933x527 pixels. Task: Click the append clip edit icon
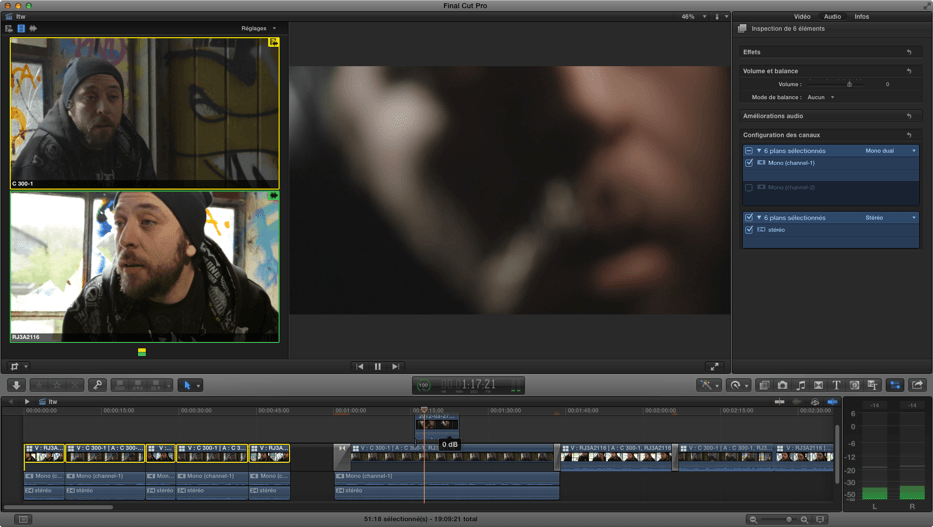[x=156, y=385]
